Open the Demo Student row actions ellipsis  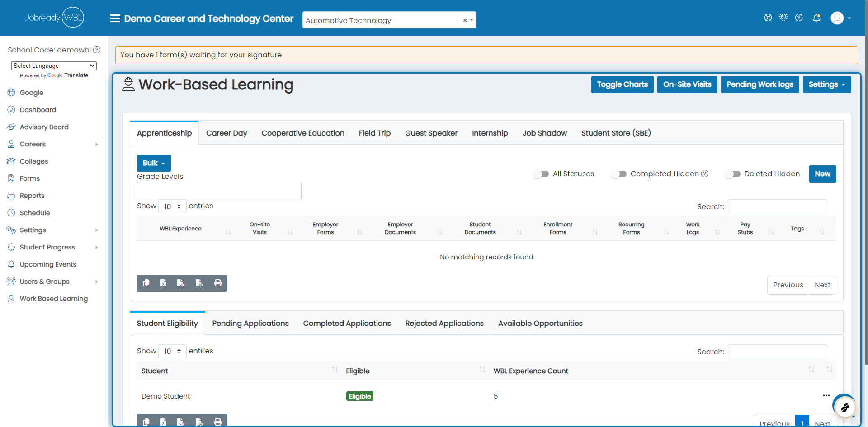tap(826, 395)
